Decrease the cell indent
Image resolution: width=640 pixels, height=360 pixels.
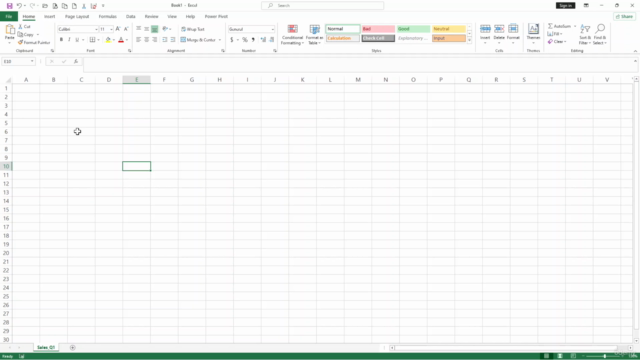click(x=164, y=40)
